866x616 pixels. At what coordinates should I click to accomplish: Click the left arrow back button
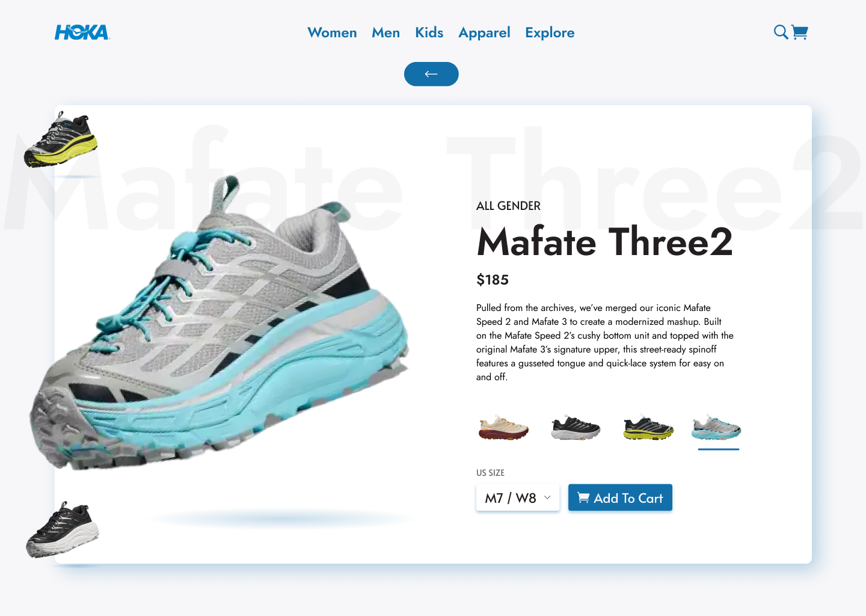431,74
